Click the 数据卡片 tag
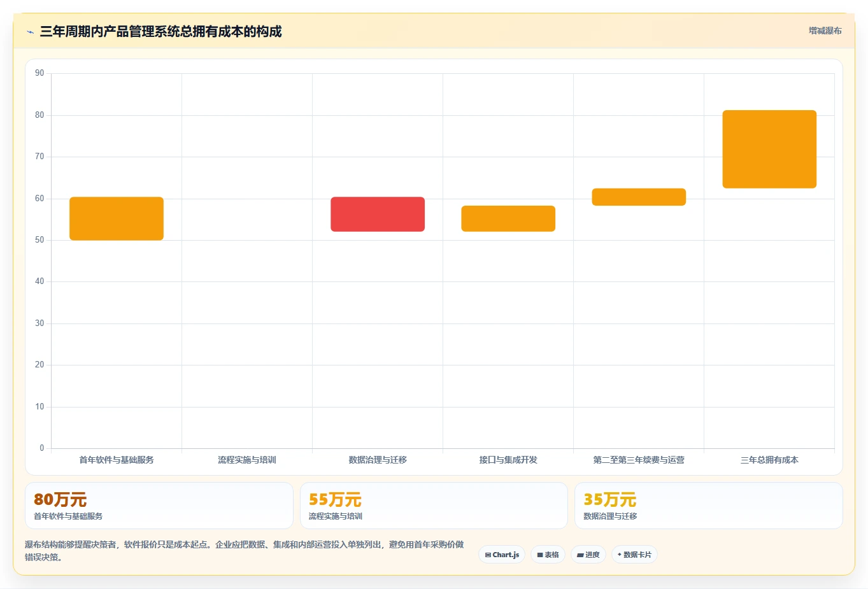 coord(634,555)
